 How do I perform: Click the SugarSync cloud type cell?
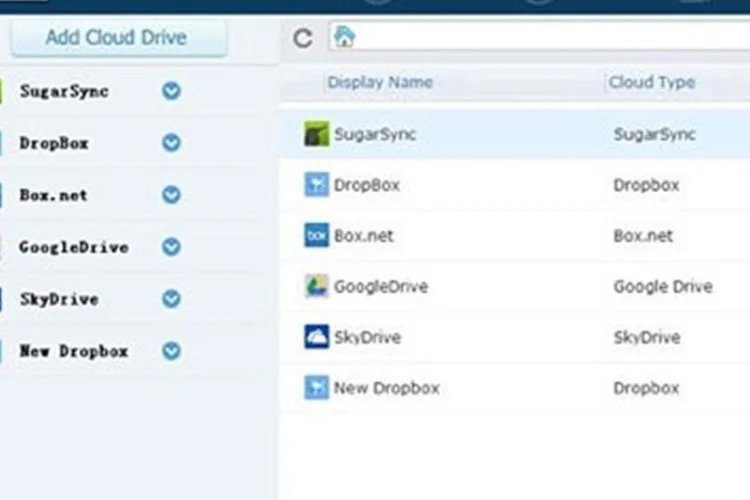(x=654, y=134)
